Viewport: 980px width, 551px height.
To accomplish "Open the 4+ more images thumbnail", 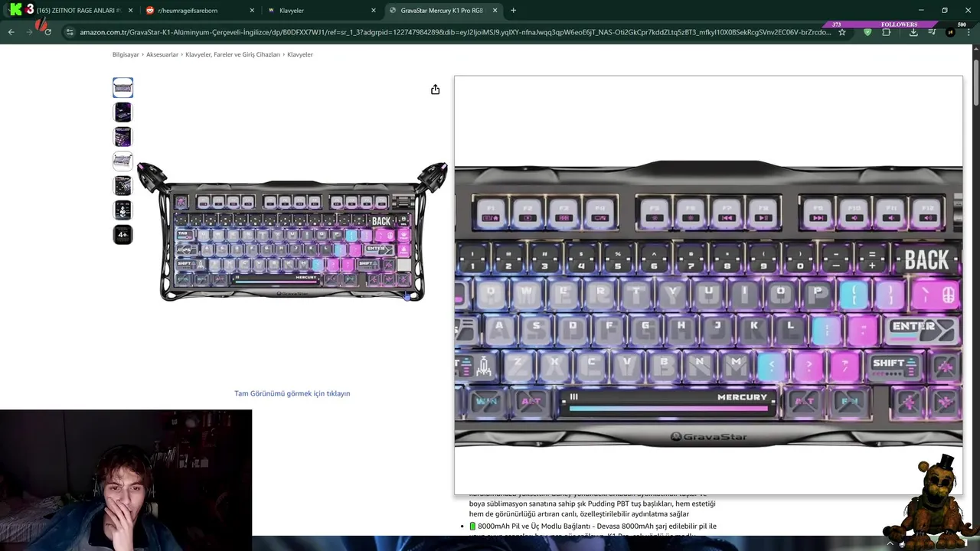I will tap(122, 234).
